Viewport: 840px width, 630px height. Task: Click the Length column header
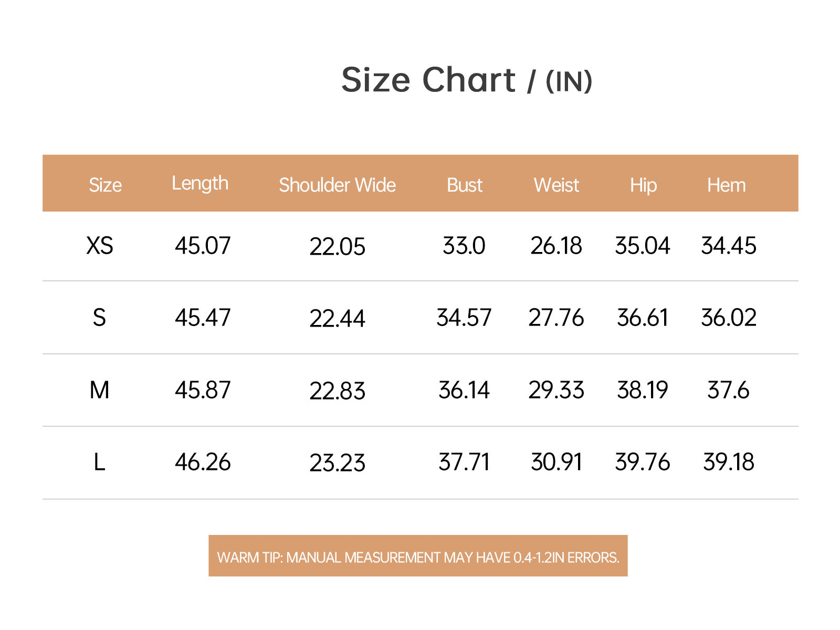(x=200, y=183)
